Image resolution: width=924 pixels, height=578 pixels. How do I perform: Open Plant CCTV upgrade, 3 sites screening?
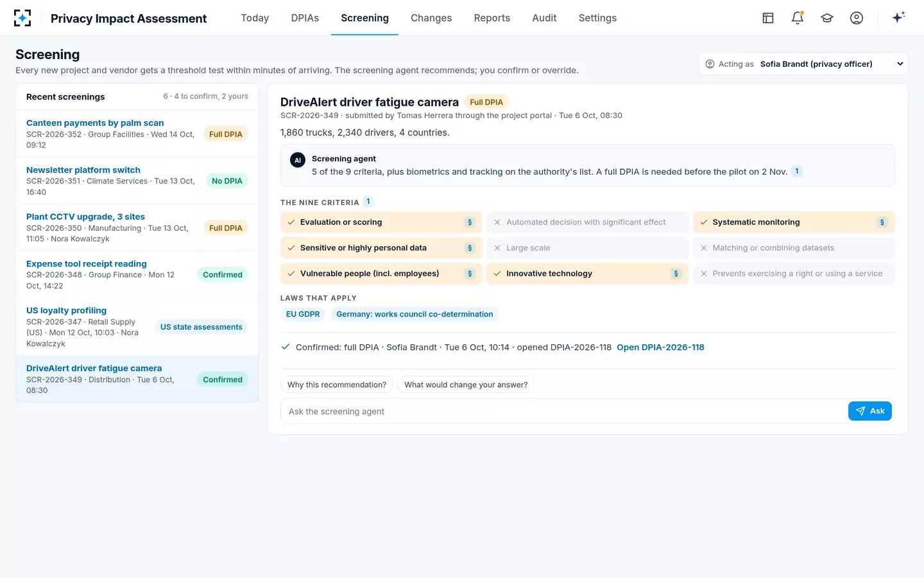point(137,227)
